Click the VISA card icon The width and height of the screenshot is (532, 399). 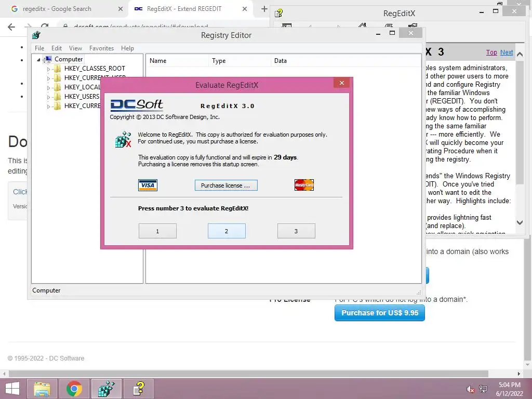(x=148, y=185)
